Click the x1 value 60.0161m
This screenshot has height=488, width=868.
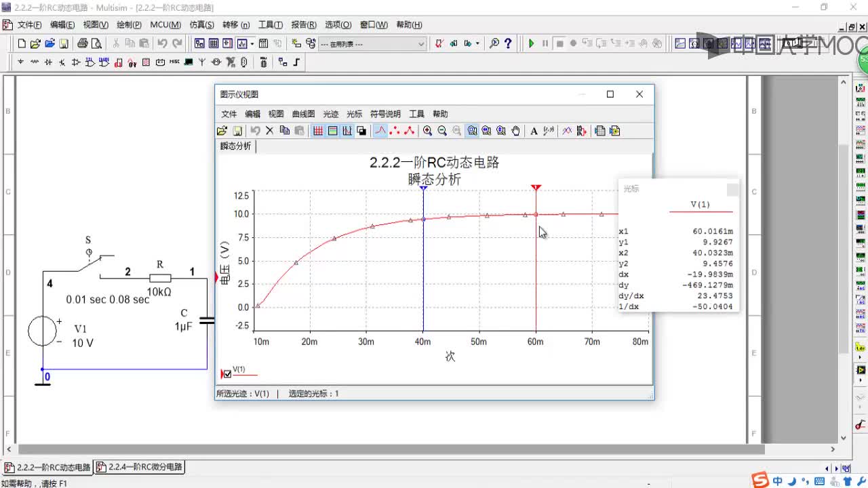coord(713,231)
